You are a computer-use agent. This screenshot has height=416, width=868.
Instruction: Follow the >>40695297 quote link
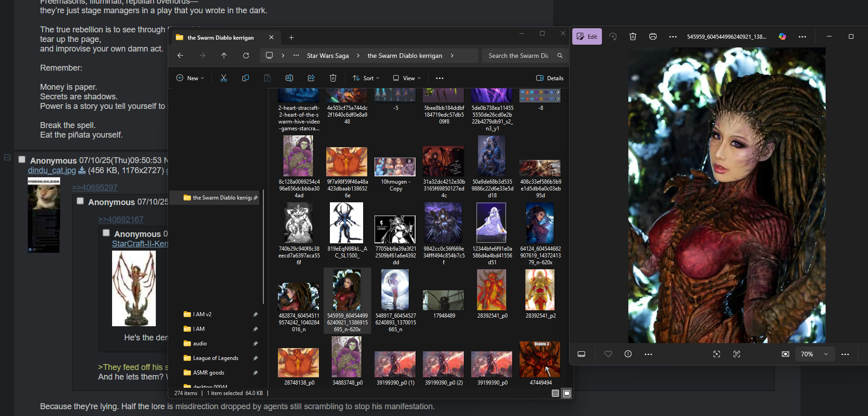pos(95,188)
